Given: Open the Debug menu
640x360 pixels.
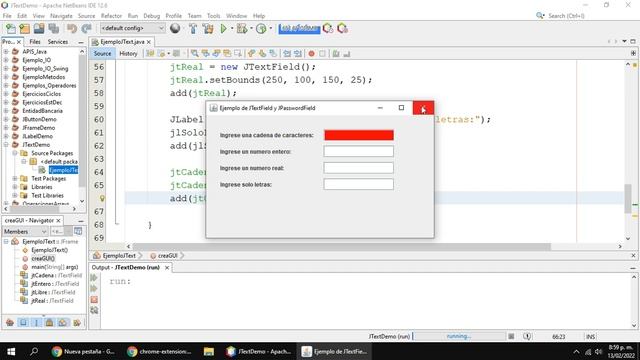Looking at the screenshot, I should click(x=151, y=16).
